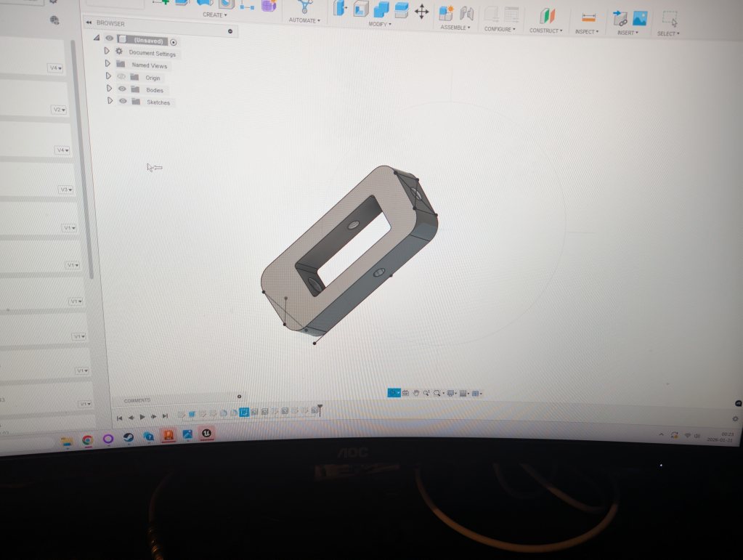Launch Steam from the taskbar
This screenshot has height=560, width=743.
[x=129, y=438]
